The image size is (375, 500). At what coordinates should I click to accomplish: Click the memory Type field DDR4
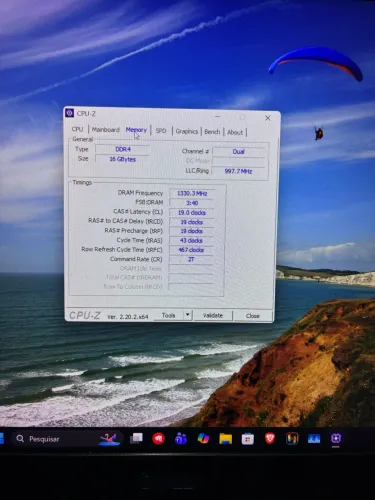[123, 149]
